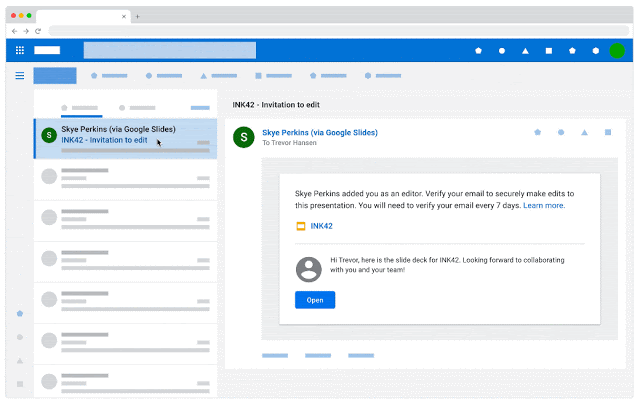Screen dimensions: 640x404
Task: Follow the Learn more link
Action: 543,205
